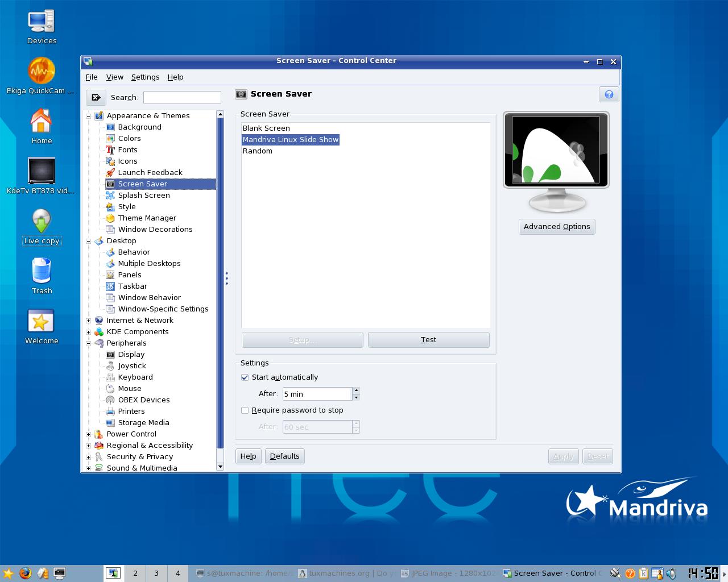The width and height of the screenshot is (728, 582).
Task: Click the panel clock
Action: tap(704, 573)
